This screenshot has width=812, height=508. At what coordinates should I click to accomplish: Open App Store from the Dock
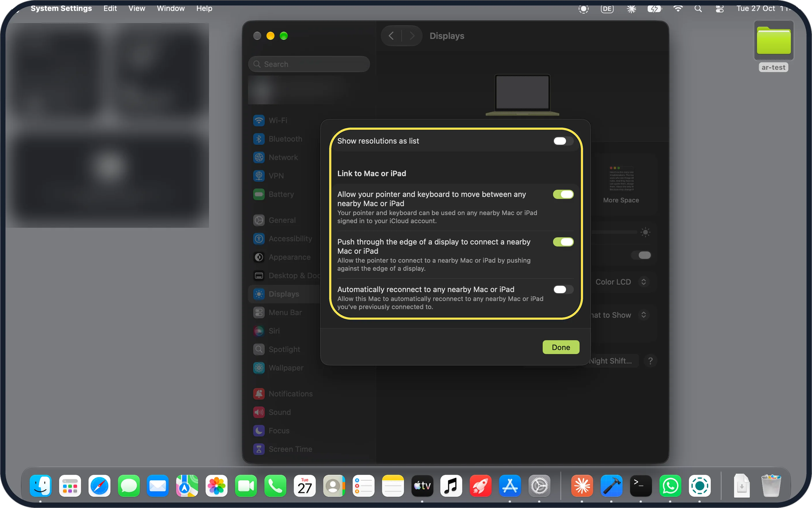pos(510,486)
